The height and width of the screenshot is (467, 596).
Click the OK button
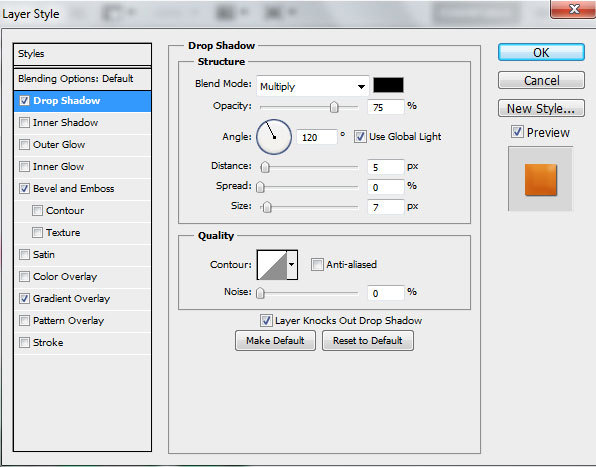541,52
